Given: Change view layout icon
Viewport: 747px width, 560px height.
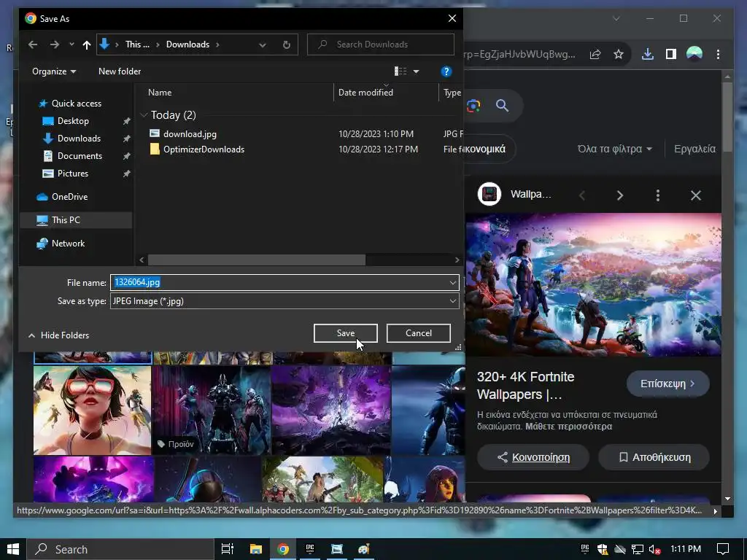Looking at the screenshot, I should click(x=400, y=71).
